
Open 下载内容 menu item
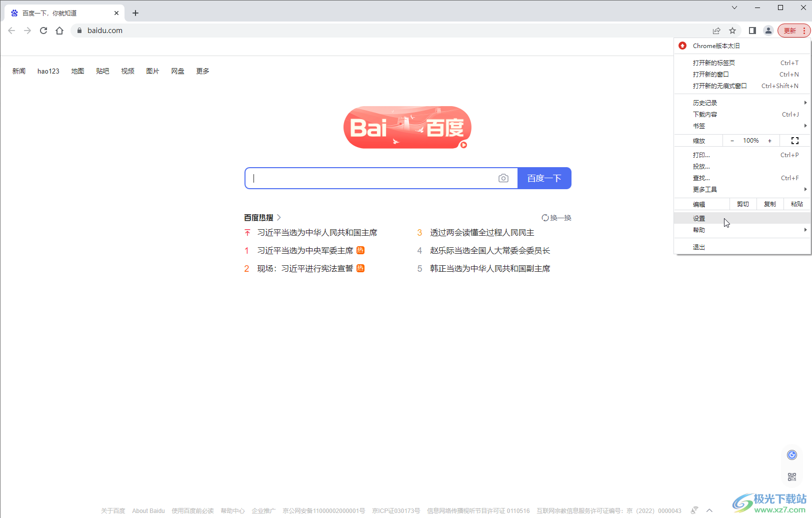[x=742, y=114]
